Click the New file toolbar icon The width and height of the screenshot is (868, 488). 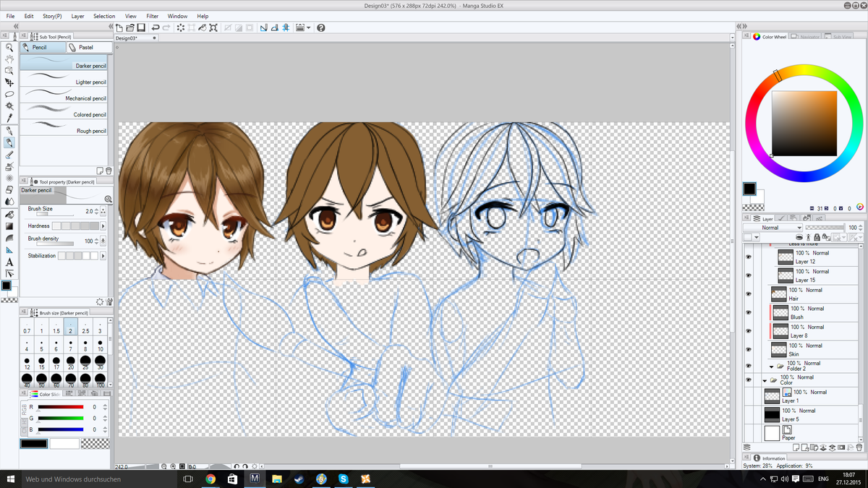[120, 27]
